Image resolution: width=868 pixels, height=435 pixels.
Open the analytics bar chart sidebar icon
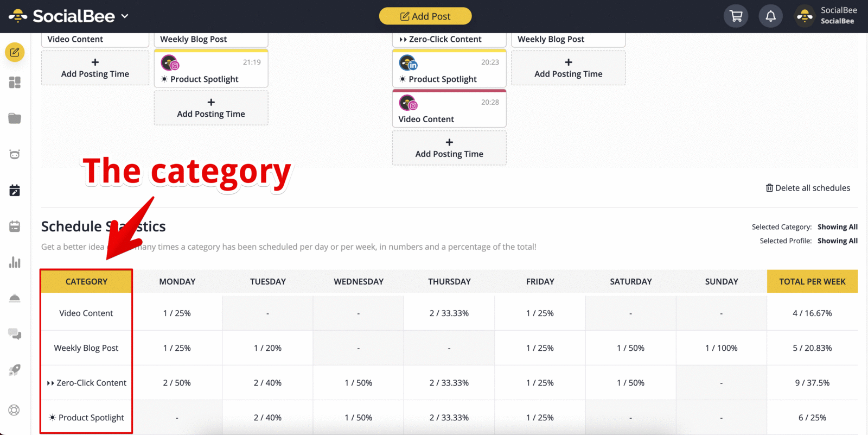pos(15,262)
